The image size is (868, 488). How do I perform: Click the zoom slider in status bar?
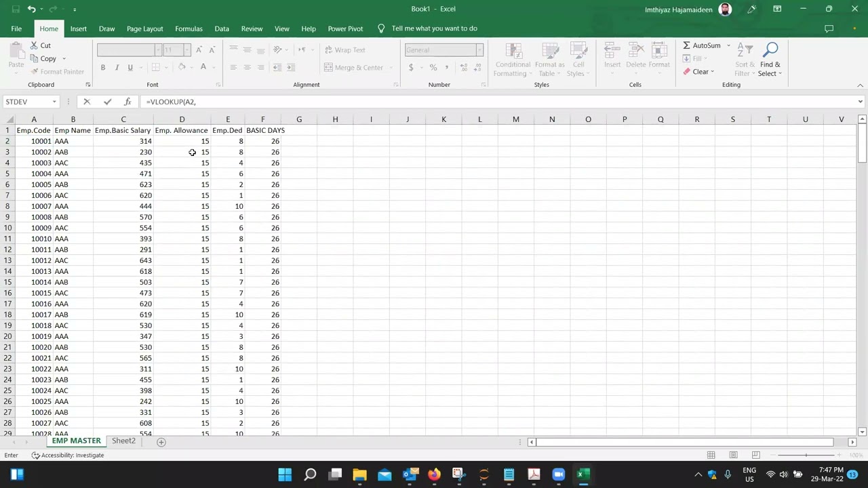806,455
